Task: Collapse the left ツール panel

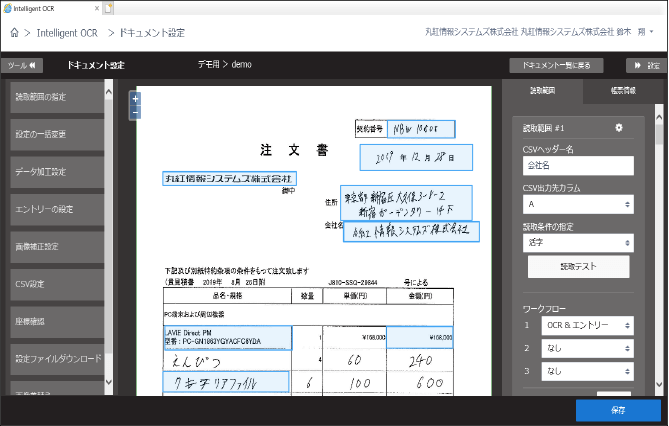Action: pos(23,66)
